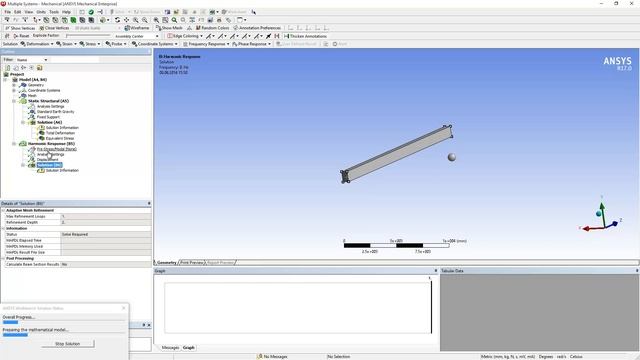The width and height of the screenshot is (640, 360).
Task: Switch to the Messages tab
Action: coord(170,347)
